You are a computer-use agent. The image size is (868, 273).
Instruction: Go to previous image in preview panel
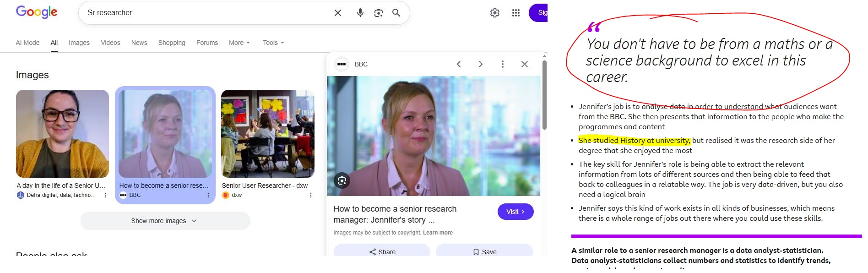[x=459, y=64]
